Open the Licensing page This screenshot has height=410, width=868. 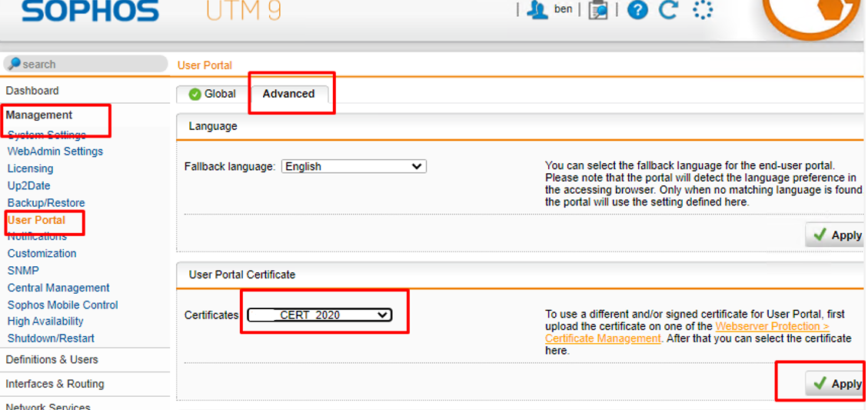(31, 168)
